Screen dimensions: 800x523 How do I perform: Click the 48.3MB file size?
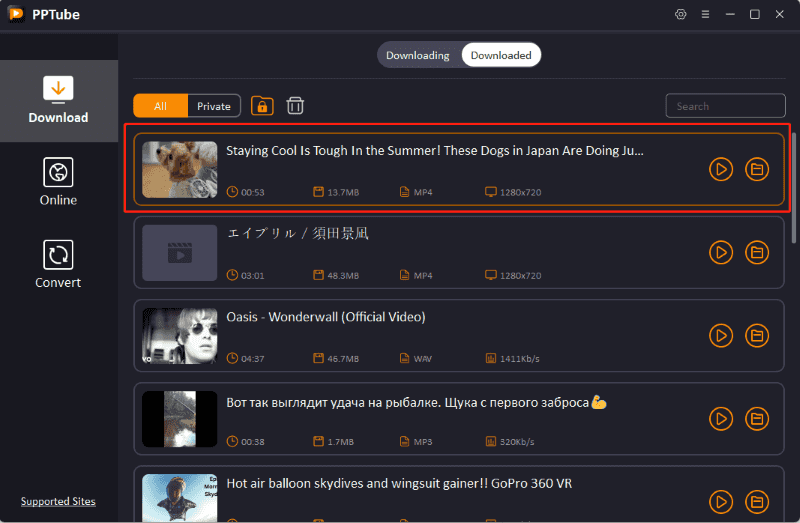(343, 276)
